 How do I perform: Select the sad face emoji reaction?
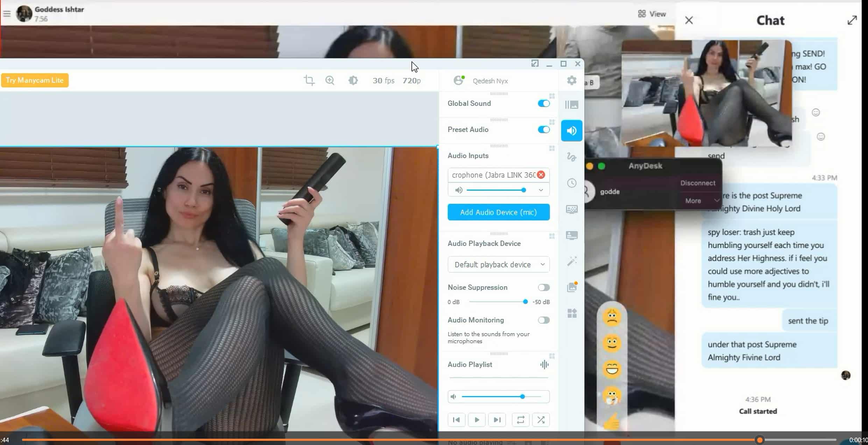tap(612, 317)
